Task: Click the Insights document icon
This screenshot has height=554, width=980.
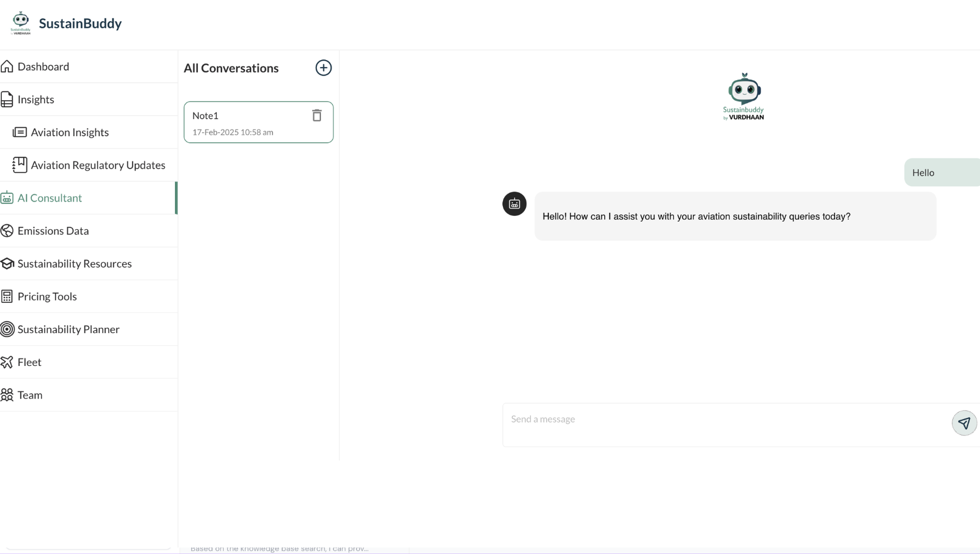Action: pos(7,99)
